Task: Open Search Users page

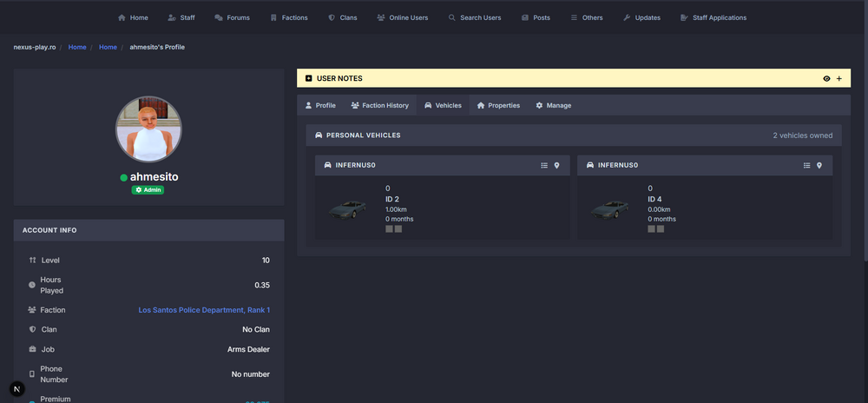Action: click(x=475, y=17)
